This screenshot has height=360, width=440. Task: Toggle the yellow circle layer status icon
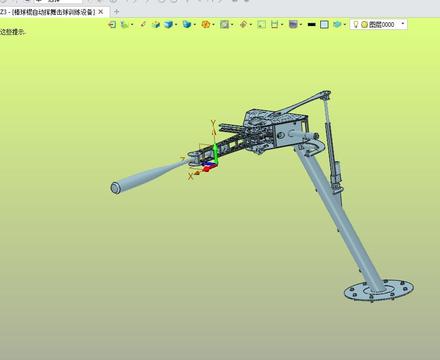[364, 24]
